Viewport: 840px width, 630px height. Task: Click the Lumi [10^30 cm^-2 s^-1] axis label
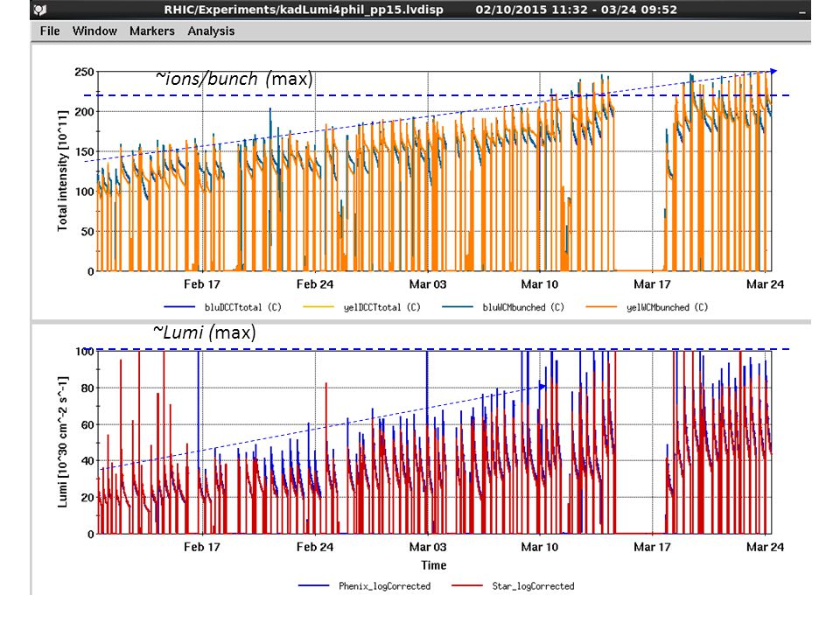63,442
